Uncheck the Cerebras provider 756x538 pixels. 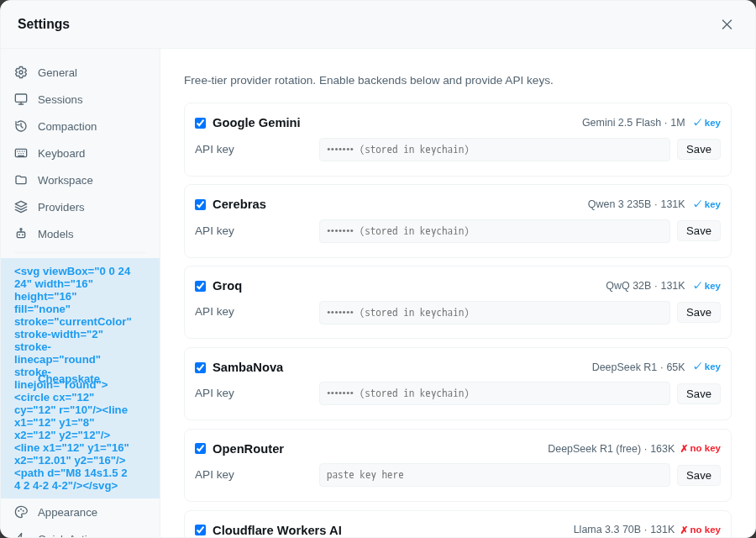click(x=200, y=204)
